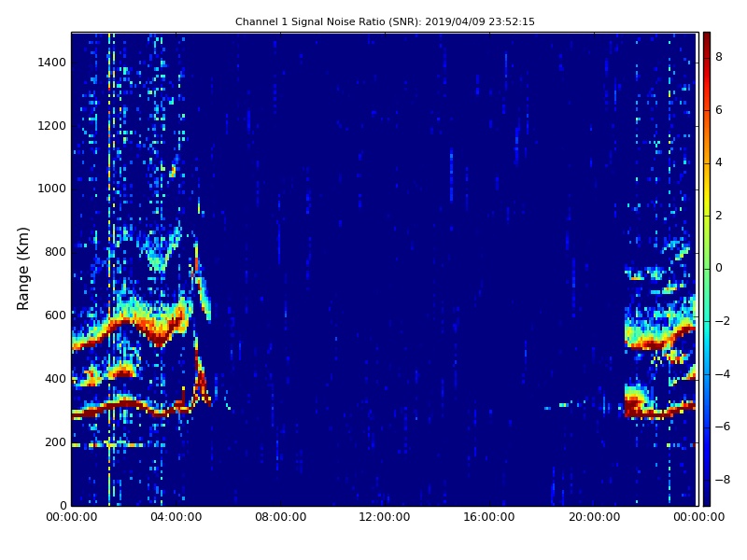This screenshot has height=560, width=747.
Task: Click the 20:00:00 time axis tick label
Action: coord(593,517)
